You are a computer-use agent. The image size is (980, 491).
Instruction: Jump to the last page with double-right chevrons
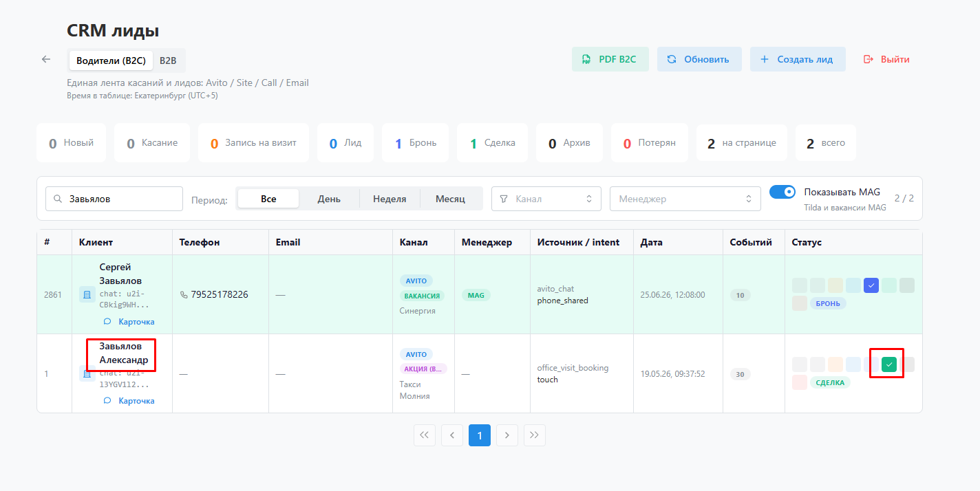coord(535,435)
